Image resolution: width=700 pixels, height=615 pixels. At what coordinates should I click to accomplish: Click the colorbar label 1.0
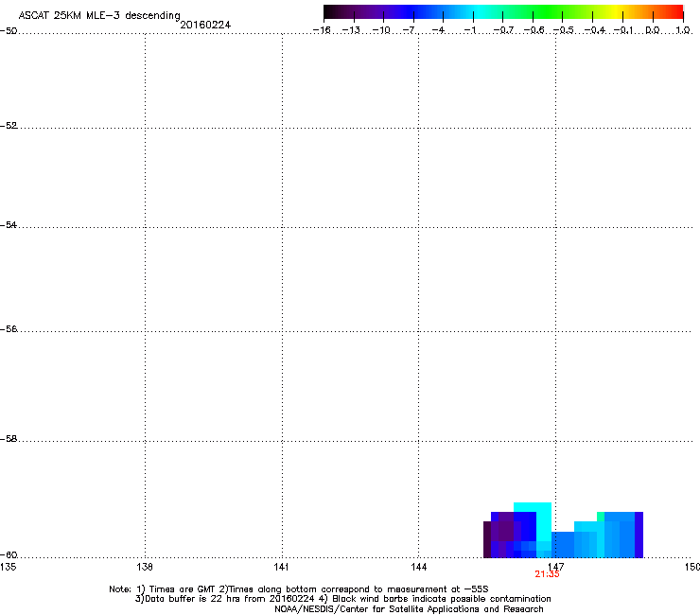click(683, 30)
